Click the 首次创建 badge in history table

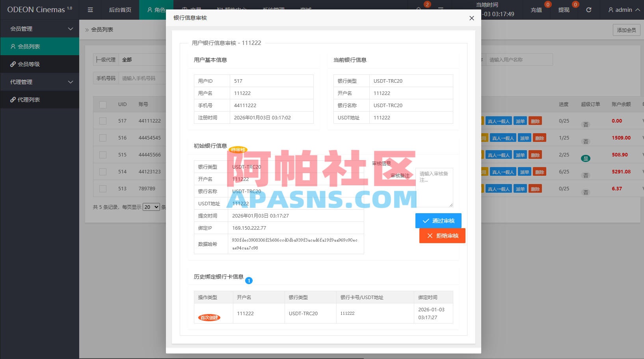coord(209,318)
